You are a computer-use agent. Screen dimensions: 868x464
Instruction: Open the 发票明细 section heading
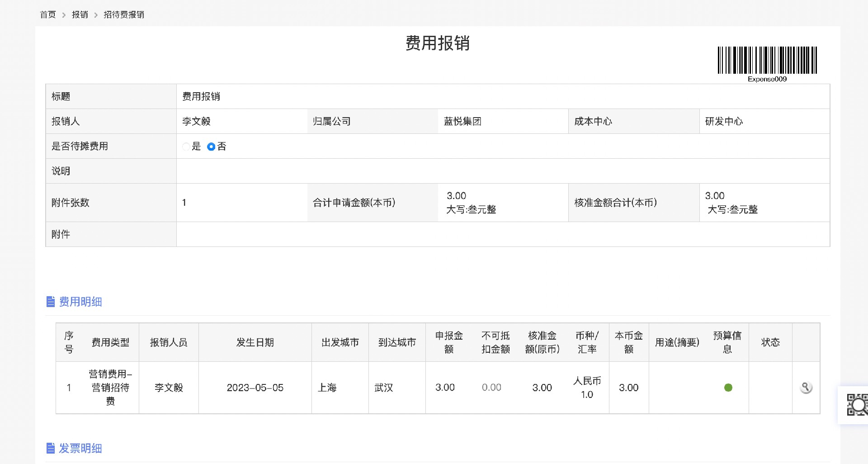click(x=80, y=448)
